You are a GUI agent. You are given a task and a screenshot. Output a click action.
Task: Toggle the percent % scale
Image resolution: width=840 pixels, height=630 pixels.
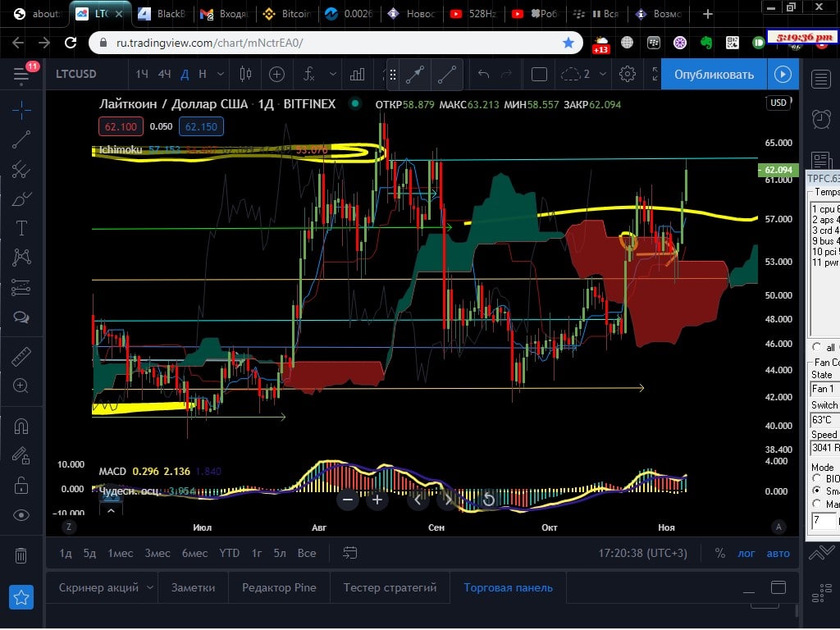tap(720, 553)
